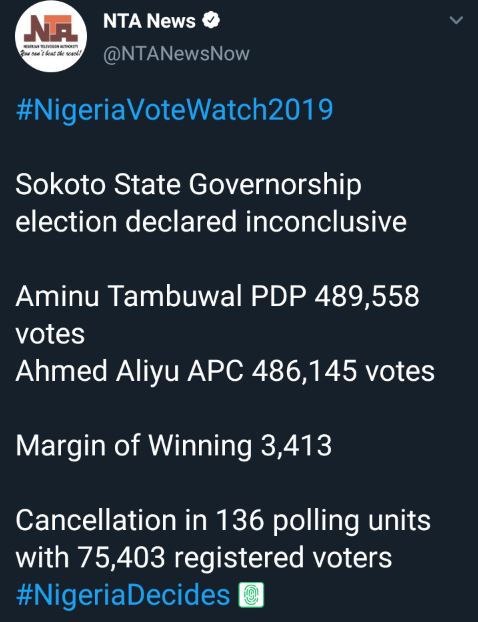Click the 'Margin of Winning' text
Screen dimensions: 478x622
click(x=134, y=446)
